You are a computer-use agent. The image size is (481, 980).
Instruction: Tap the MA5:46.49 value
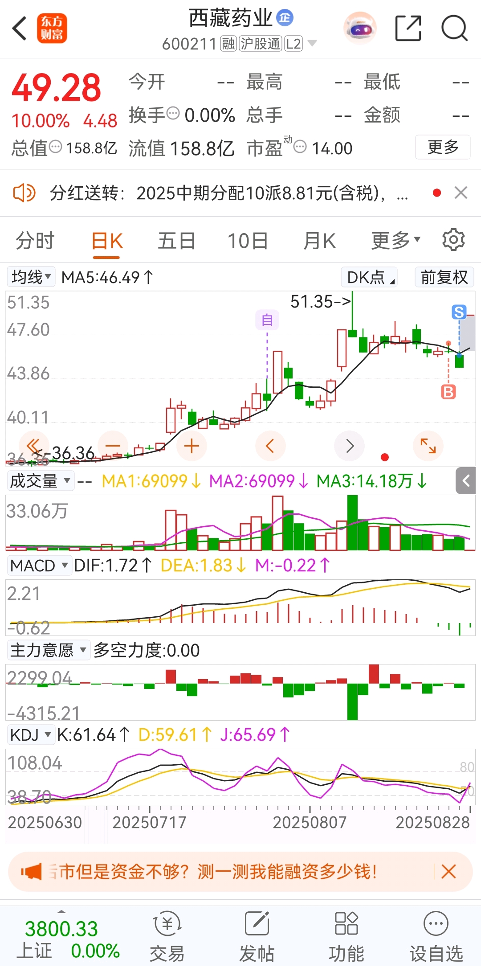pos(107,277)
